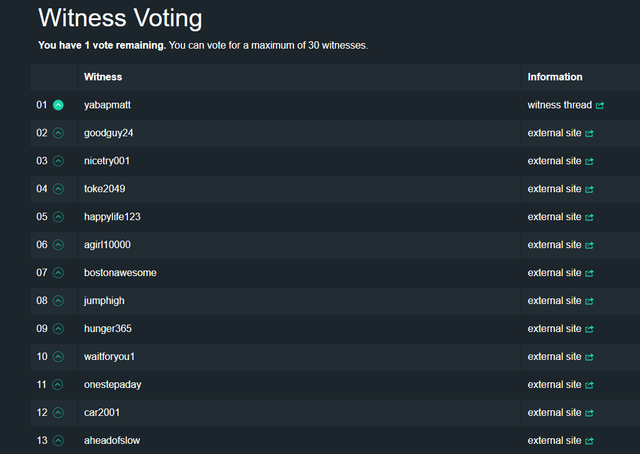The image size is (640, 454).
Task: Vote for agirl10000 using the arrow icon
Action: point(58,245)
